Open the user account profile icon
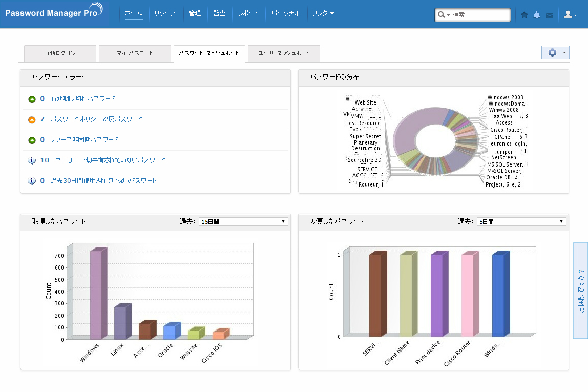Viewport: 588px width, 392px height. click(x=570, y=15)
